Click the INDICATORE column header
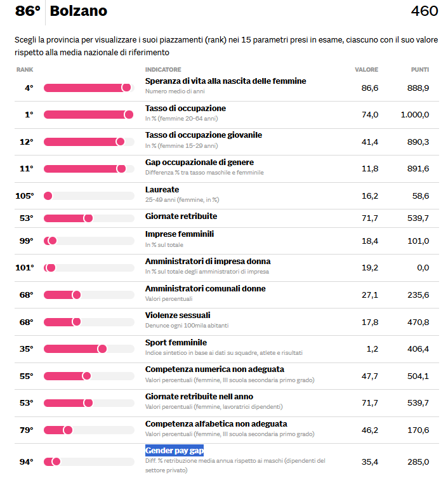The image size is (448, 485). click(163, 69)
